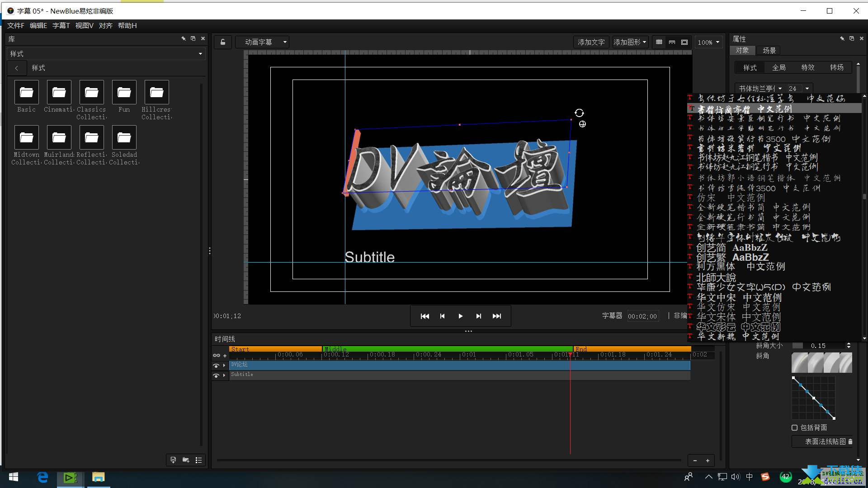Viewport: 868px width, 488px height.
Task: Open the Hillcrest Collection folder
Action: pos(156,93)
